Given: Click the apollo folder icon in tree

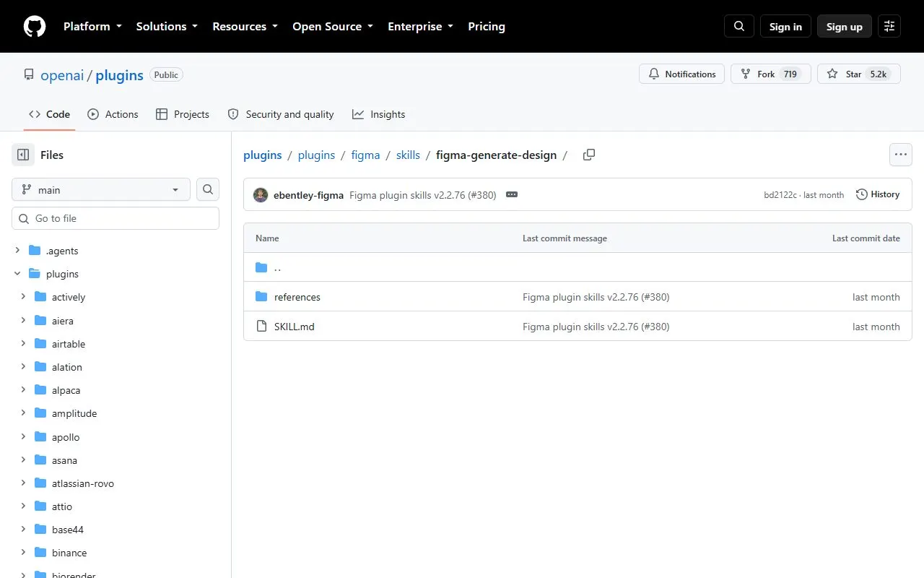Looking at the screenshot, I should (x=40, y=437).
